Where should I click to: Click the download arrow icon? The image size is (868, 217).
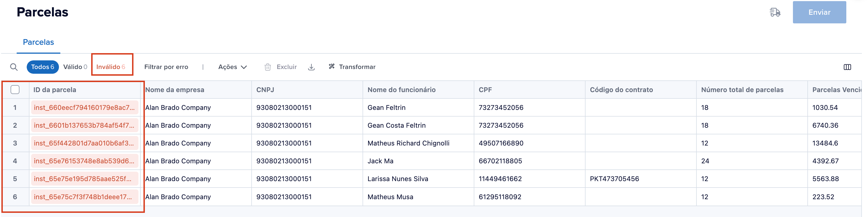[311, 67]
